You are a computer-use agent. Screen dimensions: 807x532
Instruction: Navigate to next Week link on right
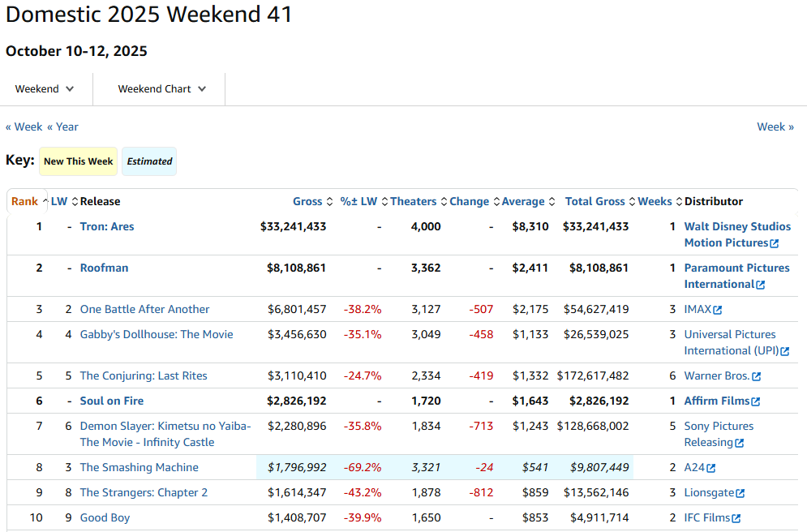point(775,127)
